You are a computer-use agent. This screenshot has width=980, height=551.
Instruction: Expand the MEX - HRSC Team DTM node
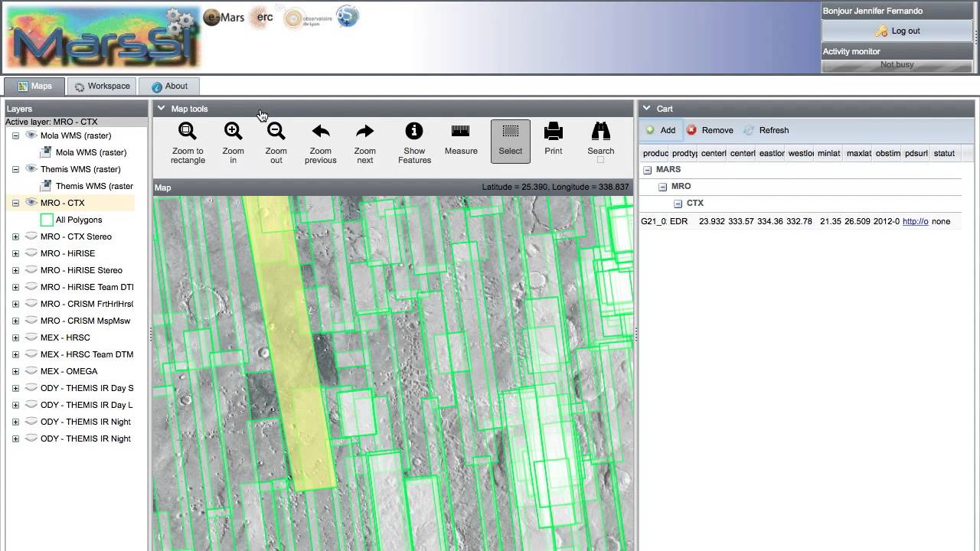point(15,354)
